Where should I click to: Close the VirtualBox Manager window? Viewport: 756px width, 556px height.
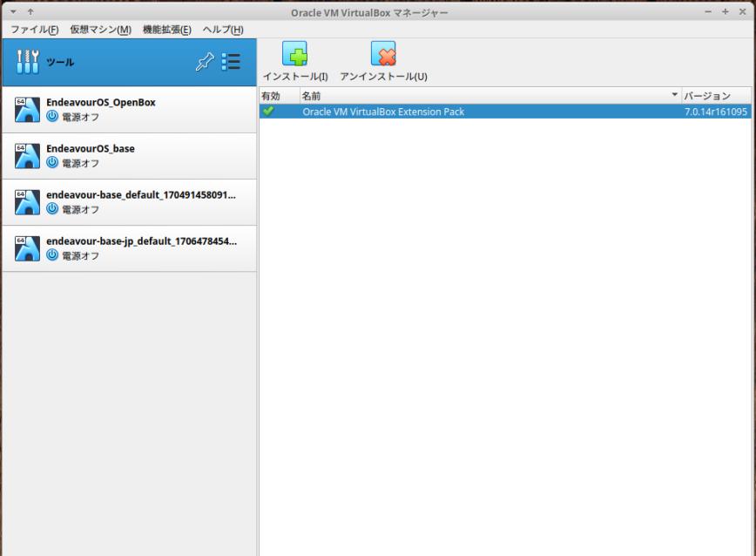[742, 11]
